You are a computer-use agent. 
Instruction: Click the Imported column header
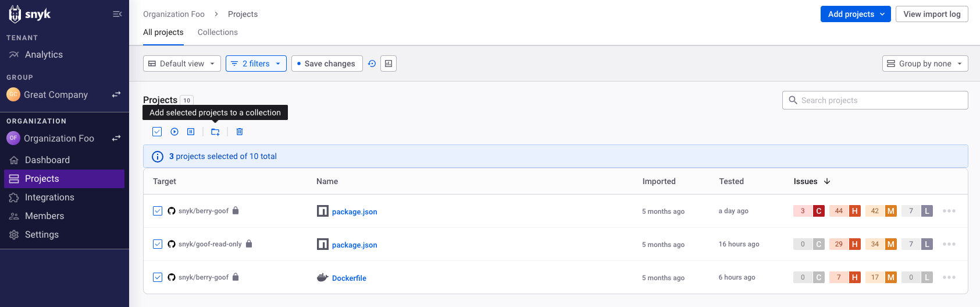[659, 181]
